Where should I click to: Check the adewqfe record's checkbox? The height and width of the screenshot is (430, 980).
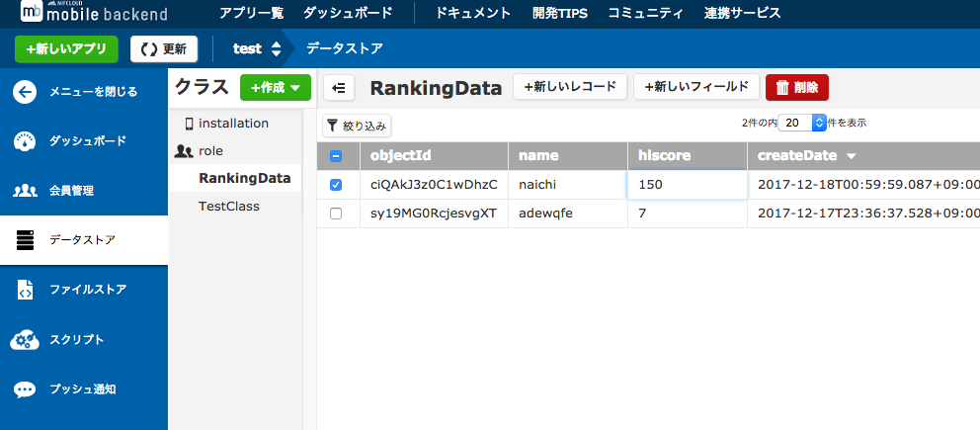[336, 214]
